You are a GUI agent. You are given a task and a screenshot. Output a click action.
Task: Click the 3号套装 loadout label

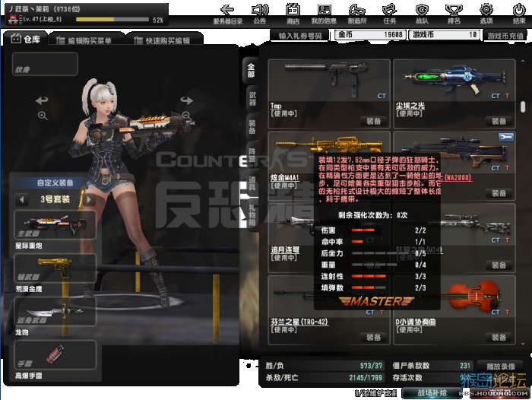click(55, 199)
